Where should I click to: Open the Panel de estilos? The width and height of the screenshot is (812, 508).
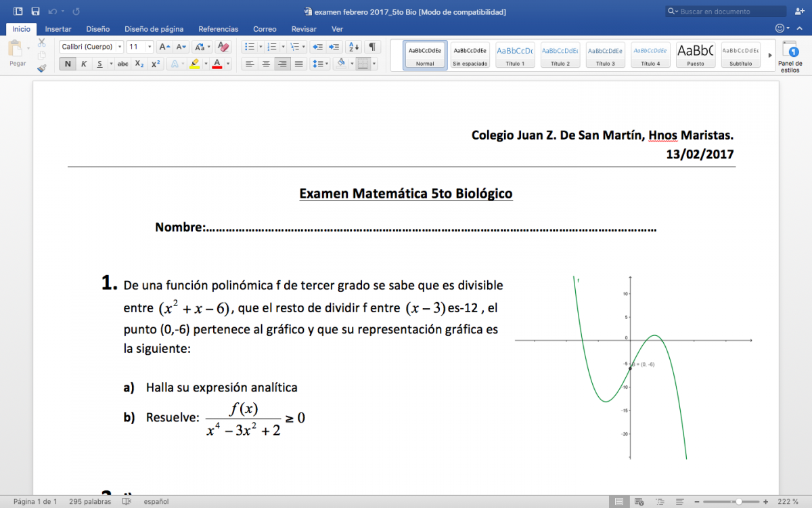(790, 56)
